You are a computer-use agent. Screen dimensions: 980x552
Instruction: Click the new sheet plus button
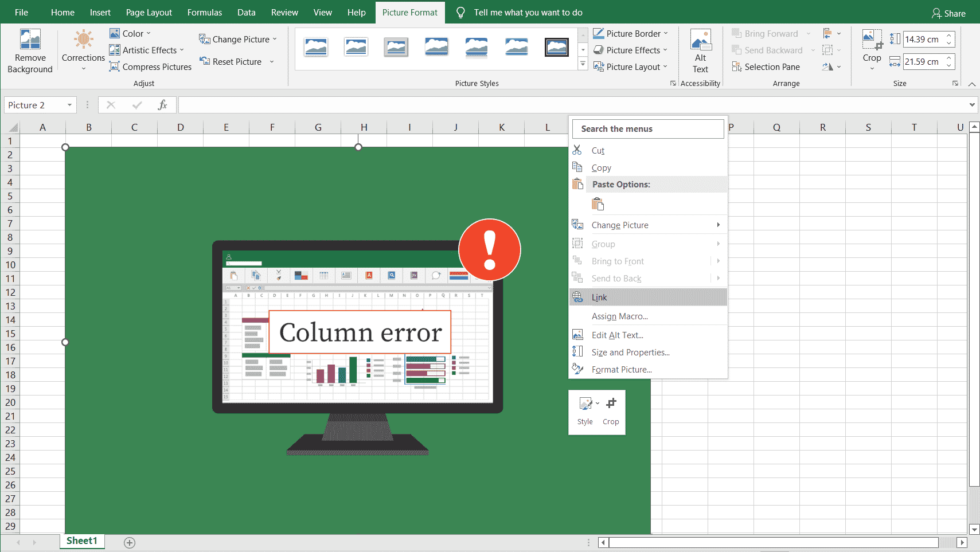(x=130, y=542)
